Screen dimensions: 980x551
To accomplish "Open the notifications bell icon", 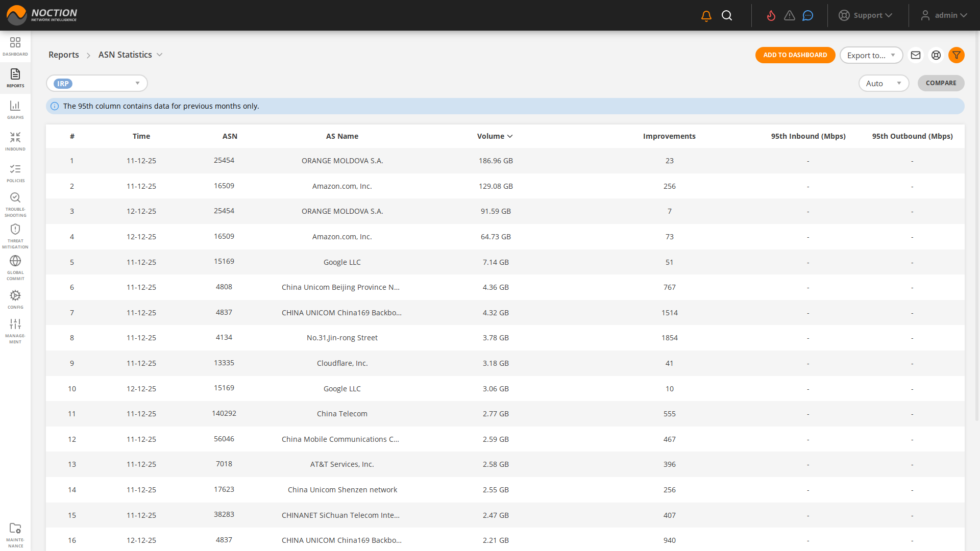I will tap(706, 16).
